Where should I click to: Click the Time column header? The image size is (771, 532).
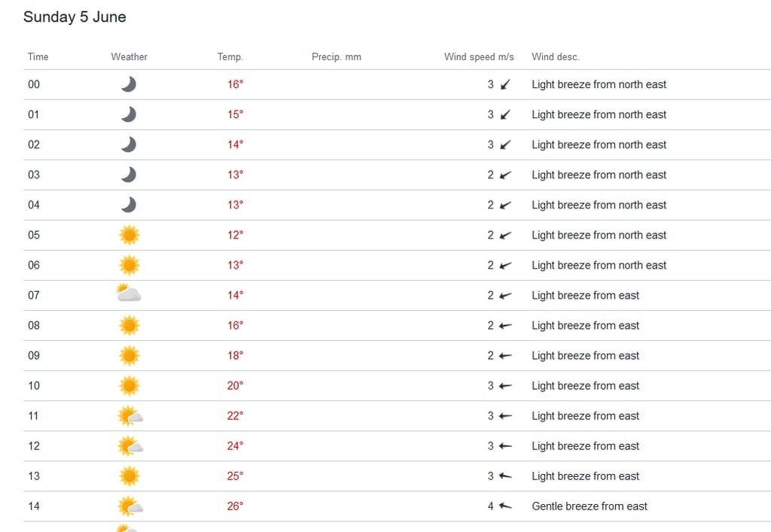point(38,56)
